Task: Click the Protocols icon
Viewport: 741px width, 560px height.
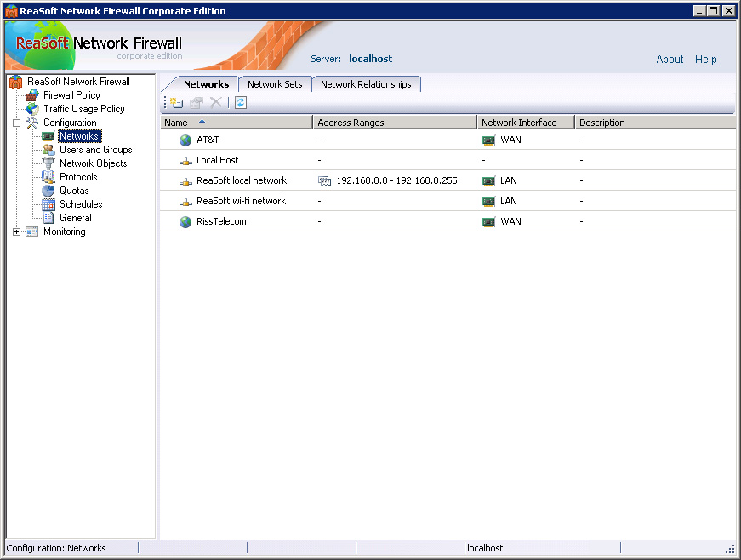Action: [x=48, y=177]
